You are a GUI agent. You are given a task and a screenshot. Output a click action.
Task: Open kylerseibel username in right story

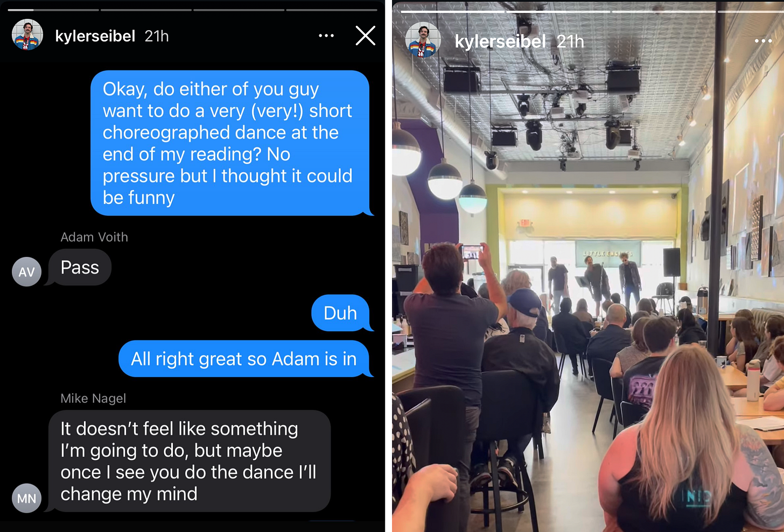[x=500, y=41]
